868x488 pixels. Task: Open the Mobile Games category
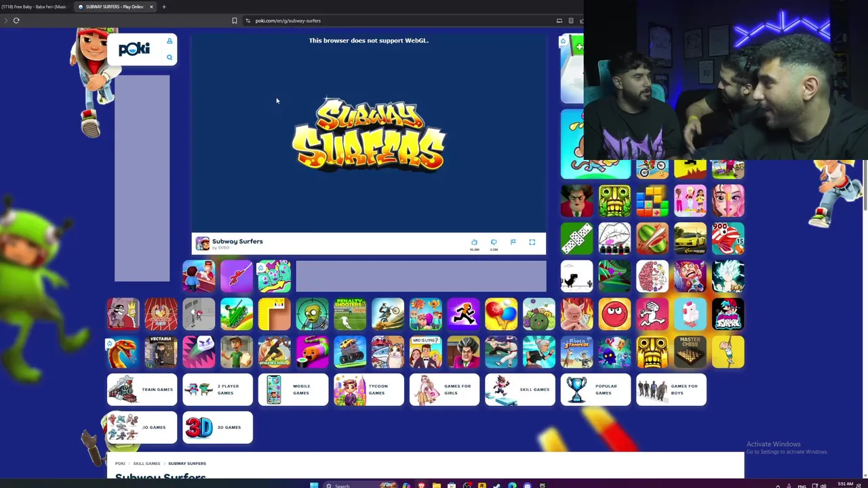pos(293,390)
